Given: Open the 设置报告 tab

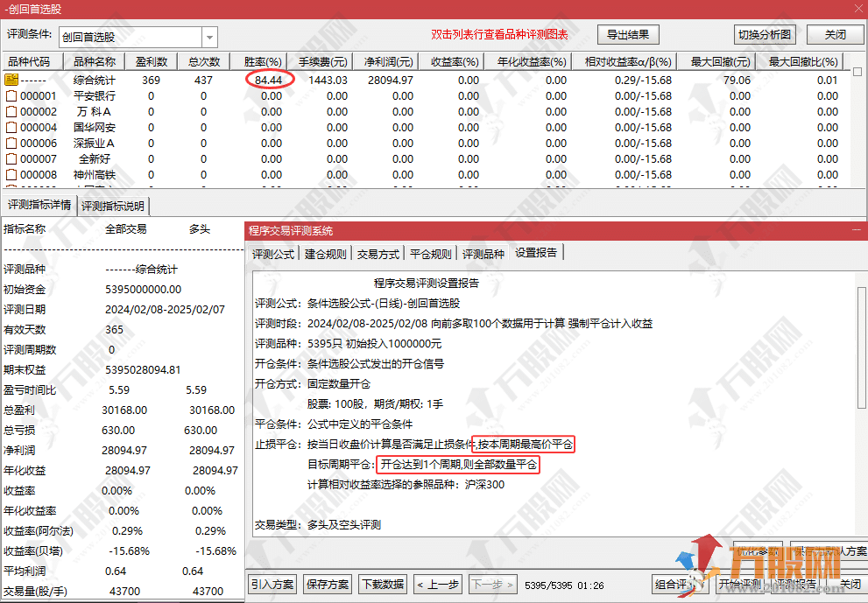Looking at the screenshot, I should point(536,253).
